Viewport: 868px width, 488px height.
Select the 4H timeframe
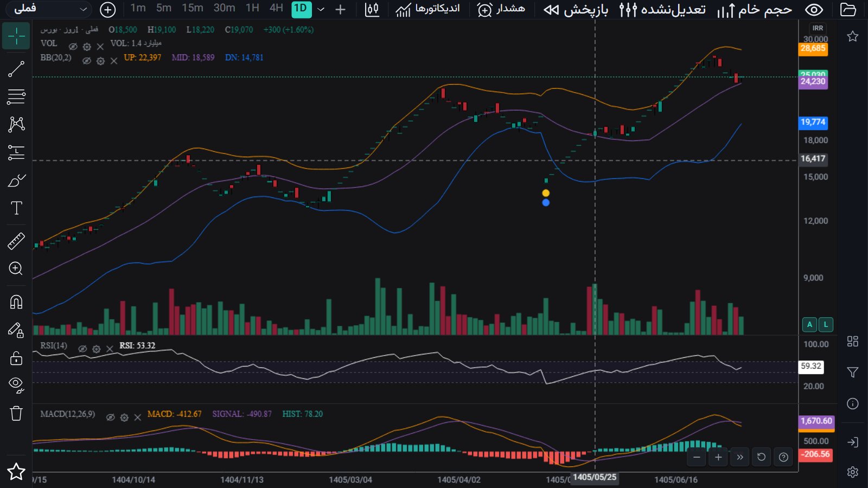pos(276,8)
